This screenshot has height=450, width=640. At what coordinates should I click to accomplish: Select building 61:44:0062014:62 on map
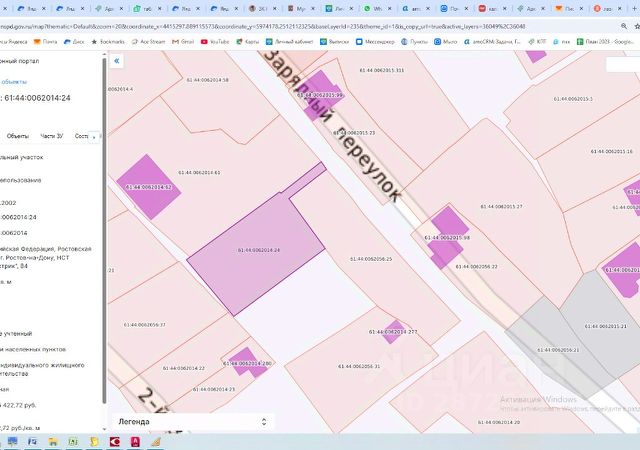click(x=149, y=187)
